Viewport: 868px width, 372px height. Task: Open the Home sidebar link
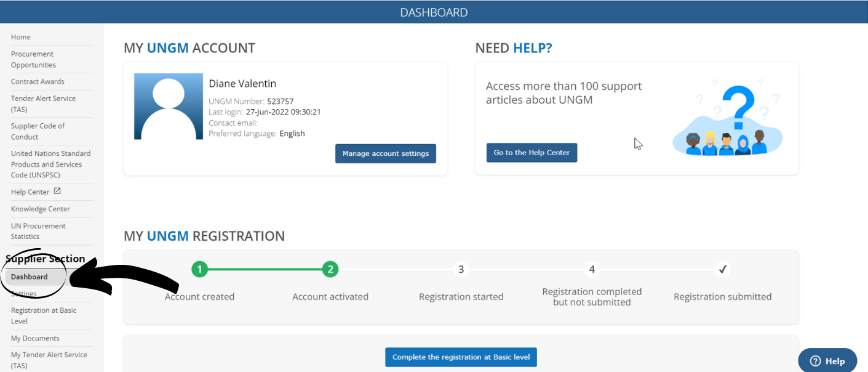(21, 37)
